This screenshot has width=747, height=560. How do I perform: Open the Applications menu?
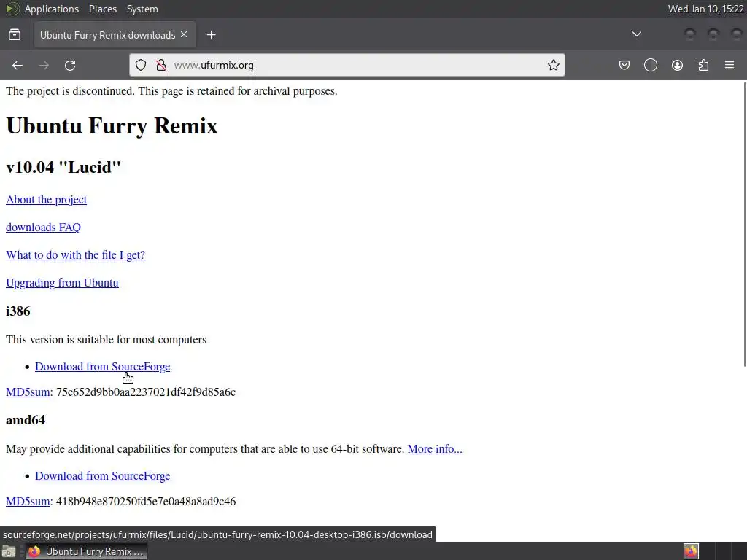(x=52, y=9)
